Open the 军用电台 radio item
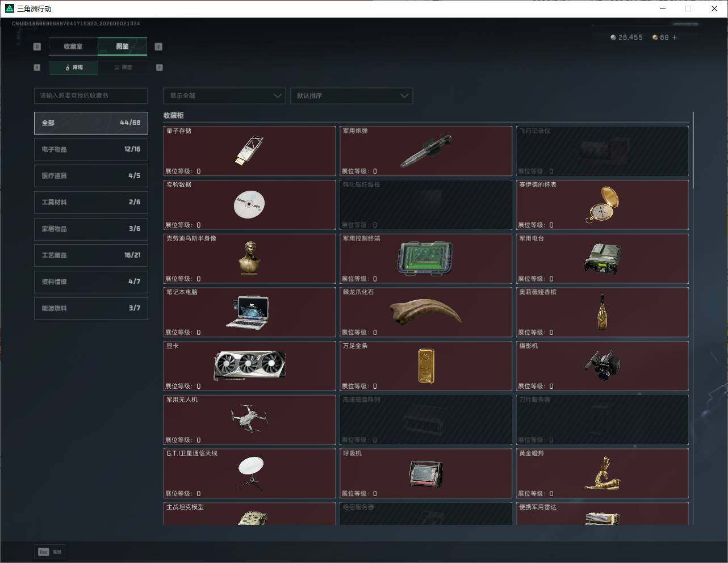 coord(603,259)
